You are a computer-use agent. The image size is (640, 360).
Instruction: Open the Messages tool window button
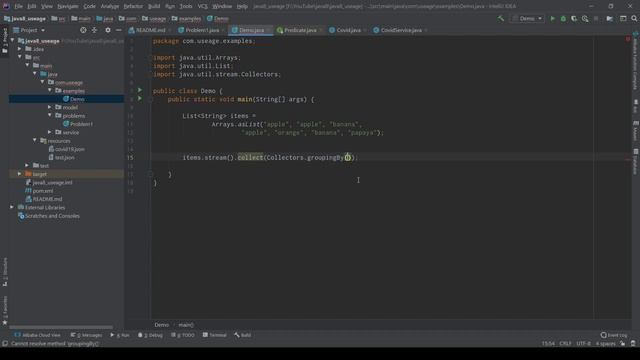tap(87, 335)
